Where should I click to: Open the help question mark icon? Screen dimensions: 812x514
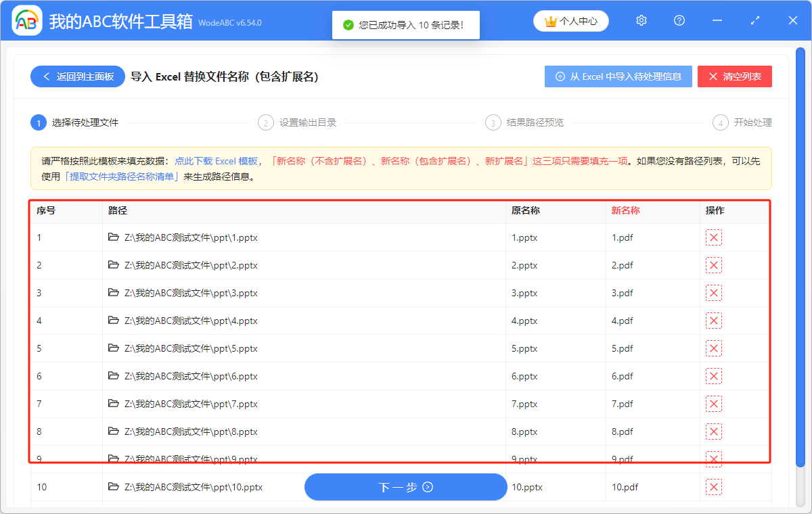coord(679,21)
